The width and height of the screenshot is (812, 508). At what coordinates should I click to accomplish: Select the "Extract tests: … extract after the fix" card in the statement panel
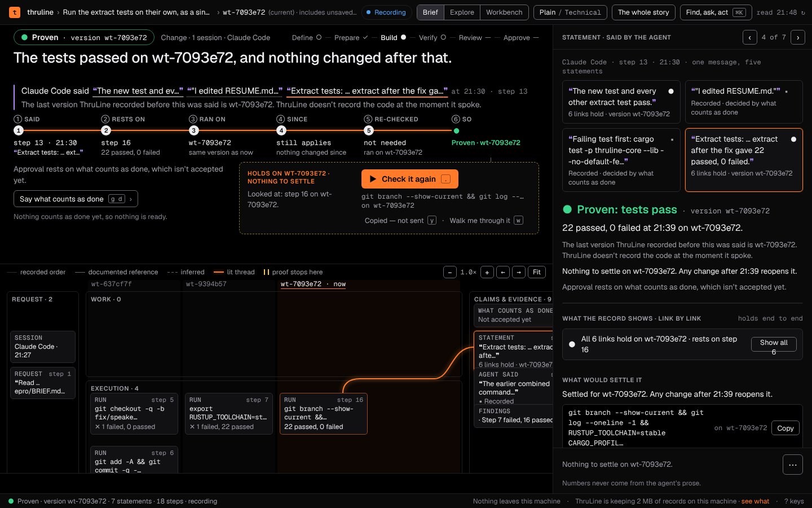(744, 160)
